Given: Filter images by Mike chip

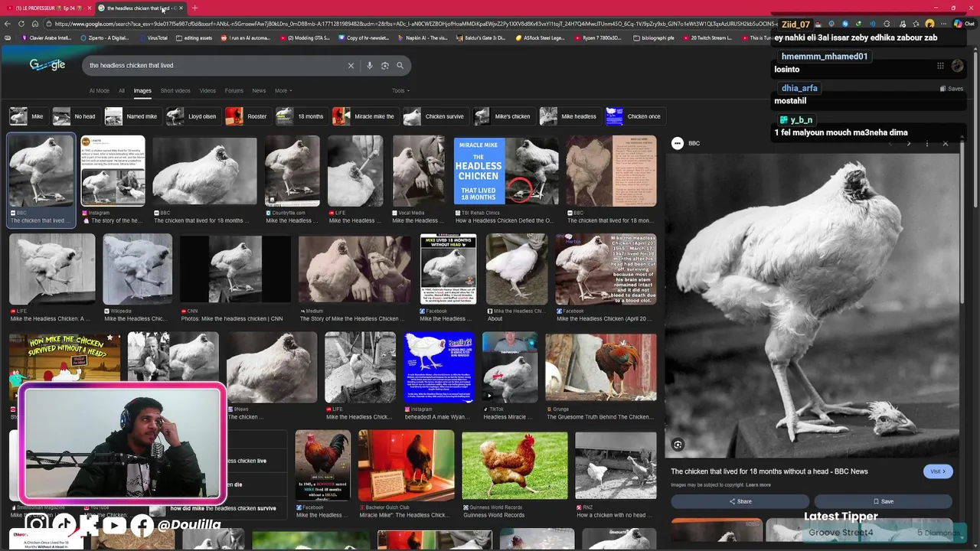Looking at the screenshot, I should (28, 116).
